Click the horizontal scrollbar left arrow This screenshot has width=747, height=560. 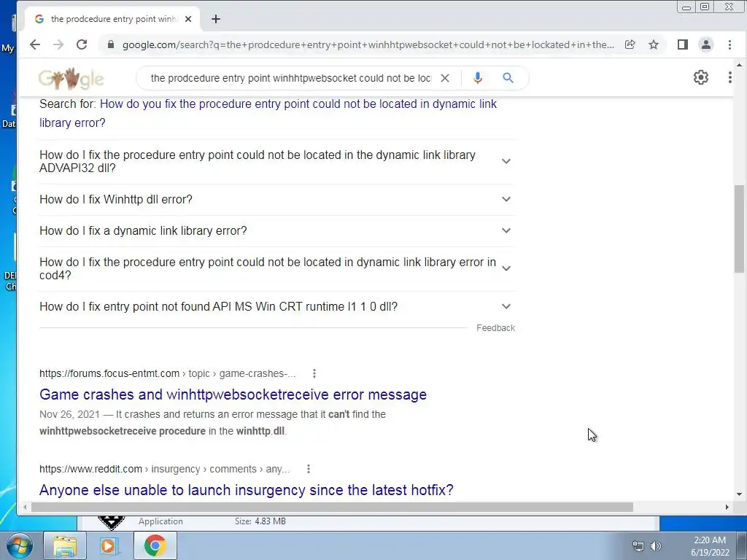(x=25, y=507)
